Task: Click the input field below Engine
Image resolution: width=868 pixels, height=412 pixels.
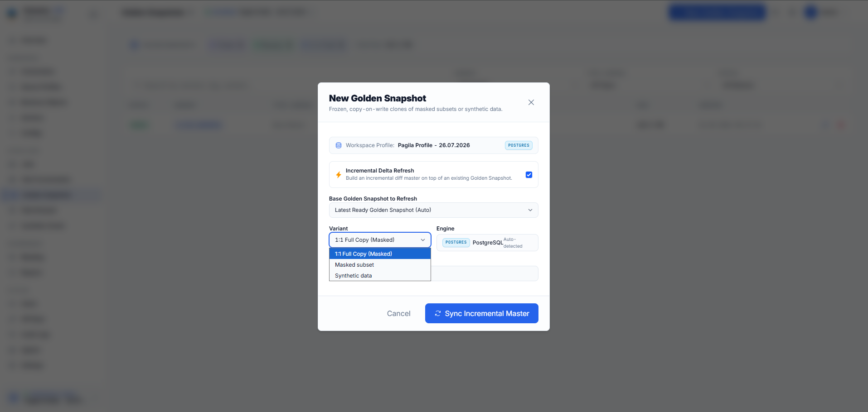Action: [485, 273]
